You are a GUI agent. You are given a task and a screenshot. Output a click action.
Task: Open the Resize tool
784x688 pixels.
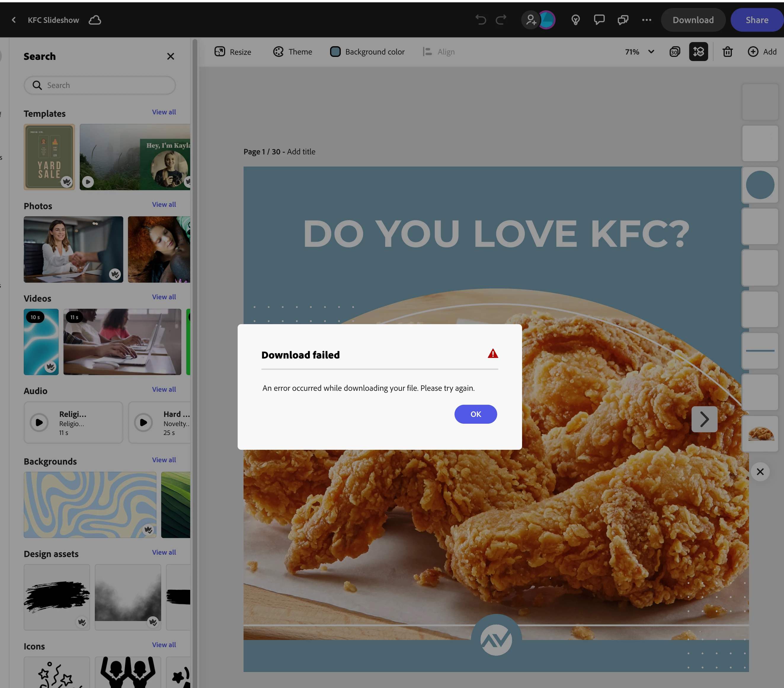(x=233, y=52)
